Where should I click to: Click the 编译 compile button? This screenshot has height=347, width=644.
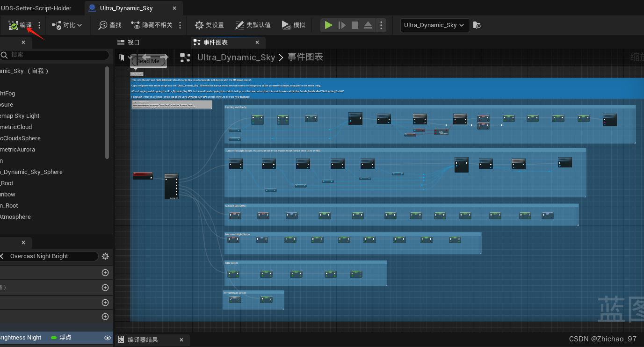coord(20,25)
